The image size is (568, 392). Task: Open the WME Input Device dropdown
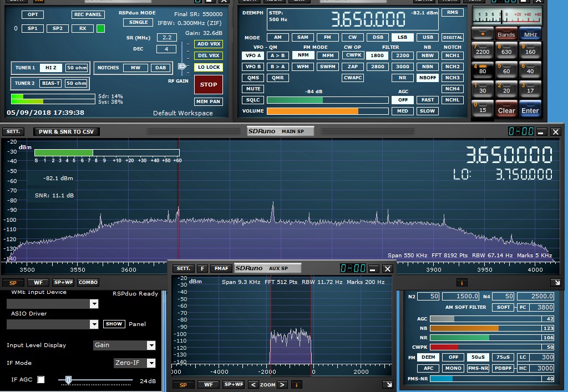click(x=94, y=304)
